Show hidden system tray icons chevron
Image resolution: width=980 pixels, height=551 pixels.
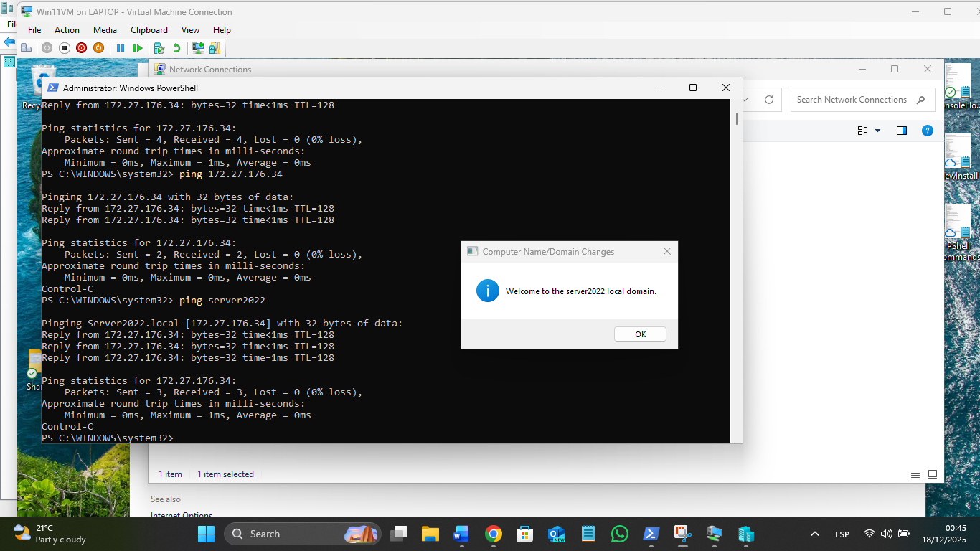click(814, 534)
